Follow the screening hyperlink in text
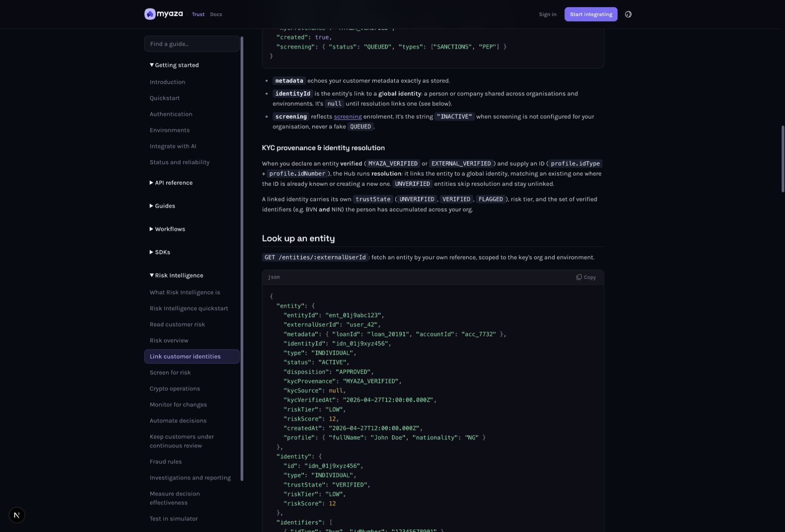Image resolution: width=785 pixels, height=532 pixels. pyautogui.click(x=348, y=116)
